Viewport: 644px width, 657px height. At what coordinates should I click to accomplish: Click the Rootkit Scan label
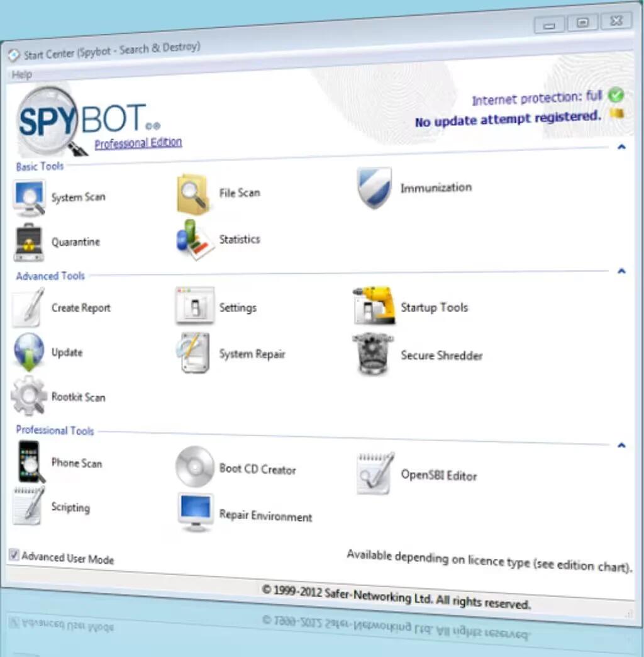click(79, 397)
